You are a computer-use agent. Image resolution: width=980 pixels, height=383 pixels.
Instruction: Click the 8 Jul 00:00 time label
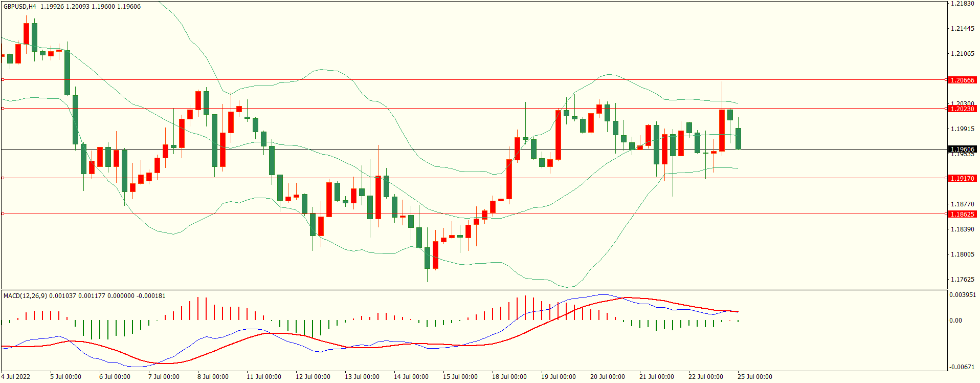213,377
